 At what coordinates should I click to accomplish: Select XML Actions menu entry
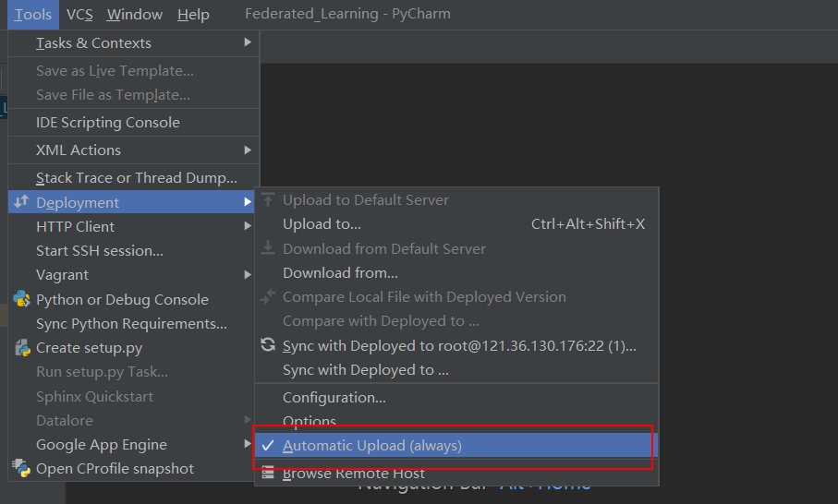134,150
